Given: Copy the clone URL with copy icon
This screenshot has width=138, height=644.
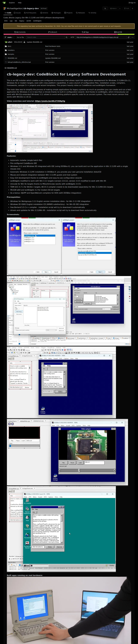Looking at the screenshot, I should (x=129, y=37).
